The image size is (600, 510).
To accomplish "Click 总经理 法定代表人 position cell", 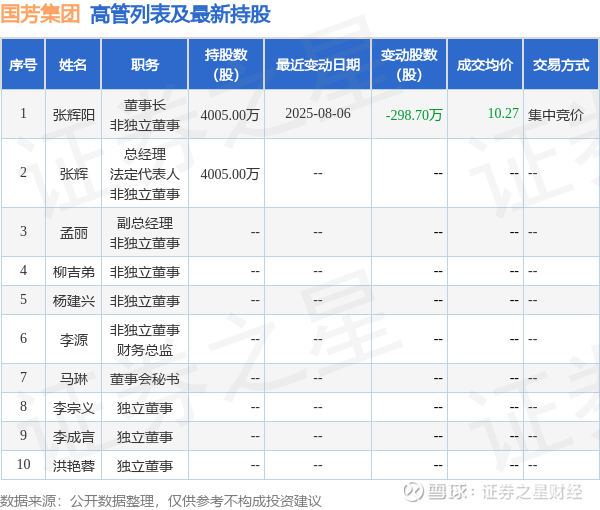I will coord(145,174).
